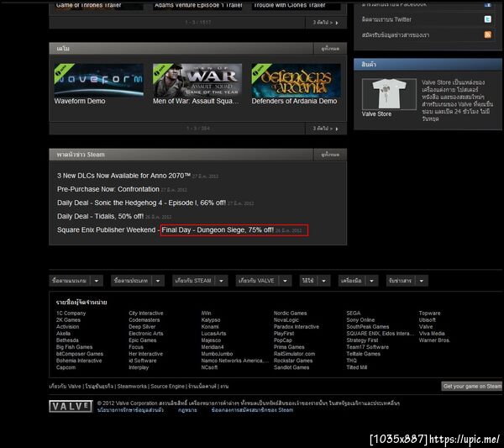The width and height of the screenshot is (504, 448).
Task: Open news: Pre-Purchase Now: Confrontation
Action: click(108, 189)
